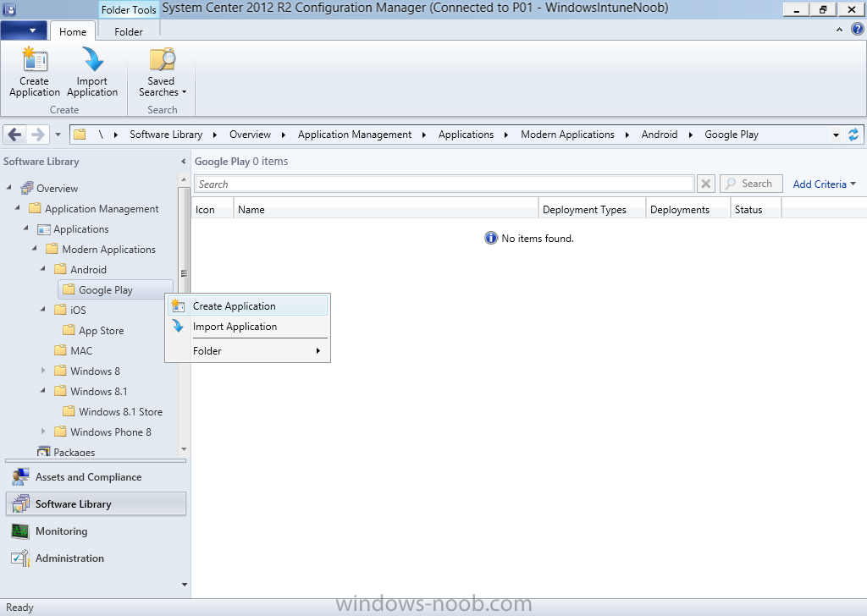Switch to the Home ribbon tab
Viewport: 867px width, 616px height.
coord(73,31)
